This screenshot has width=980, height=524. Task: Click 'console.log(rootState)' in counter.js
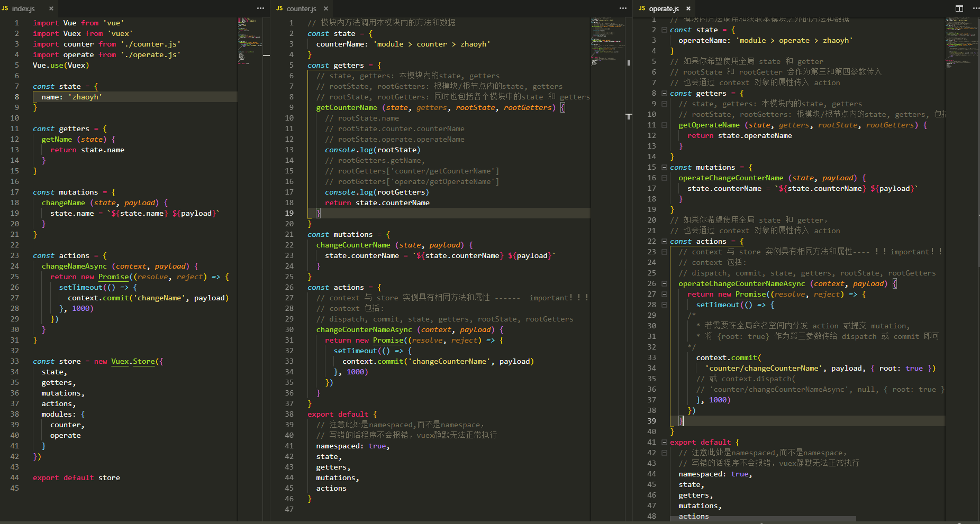pos(373,150)
